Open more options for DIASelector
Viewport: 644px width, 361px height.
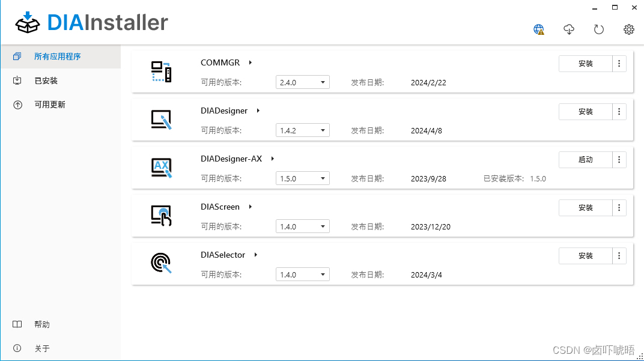click(619, 256)
